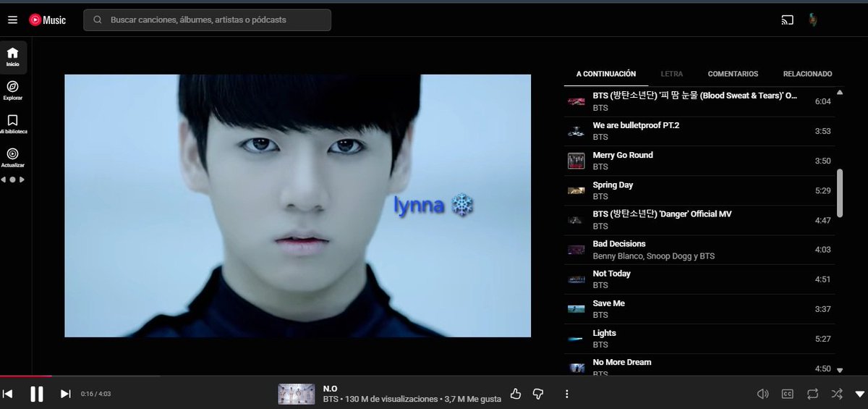Open BTS artist link in player bar

pyautogui.click(x=331, y=400)
